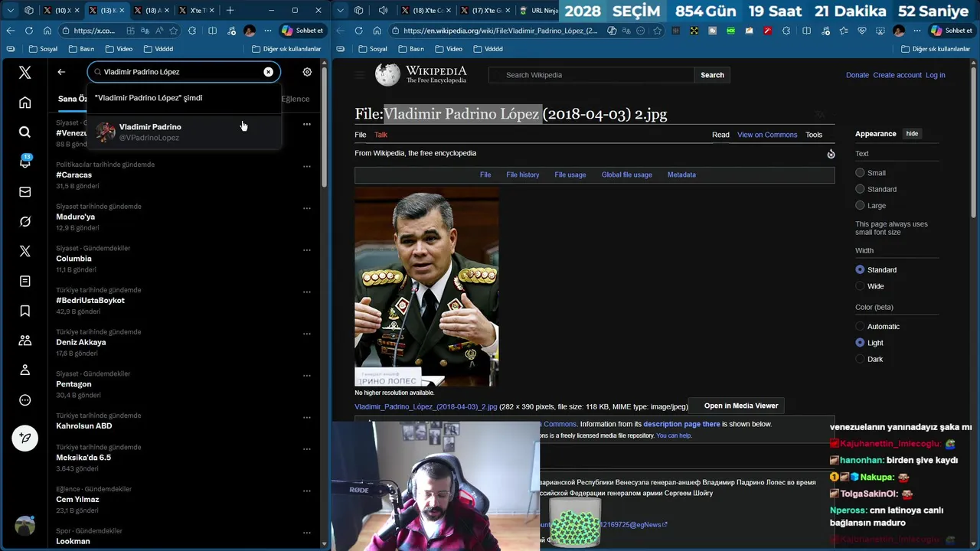This screenshot has height=551, width=980.
Task: Add x.com page to favorites with the star icon
Action: coord(174,31)
